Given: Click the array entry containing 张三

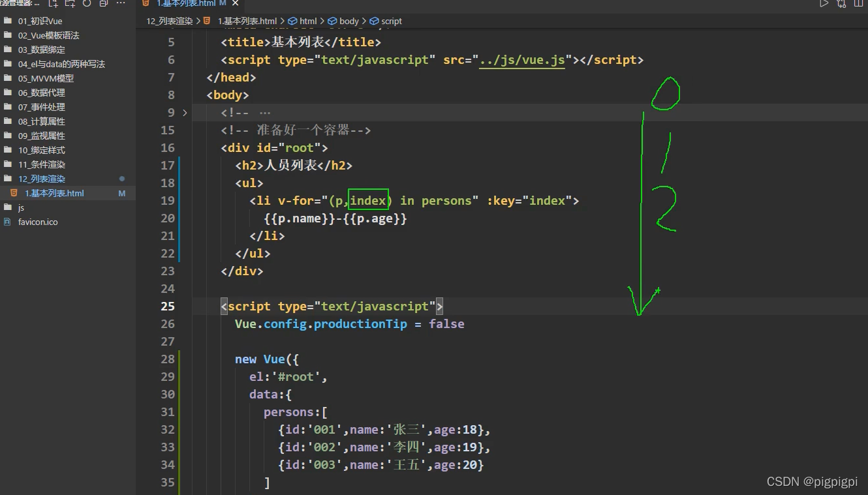Looking at the screenshot, I should (x=384, y=430).
